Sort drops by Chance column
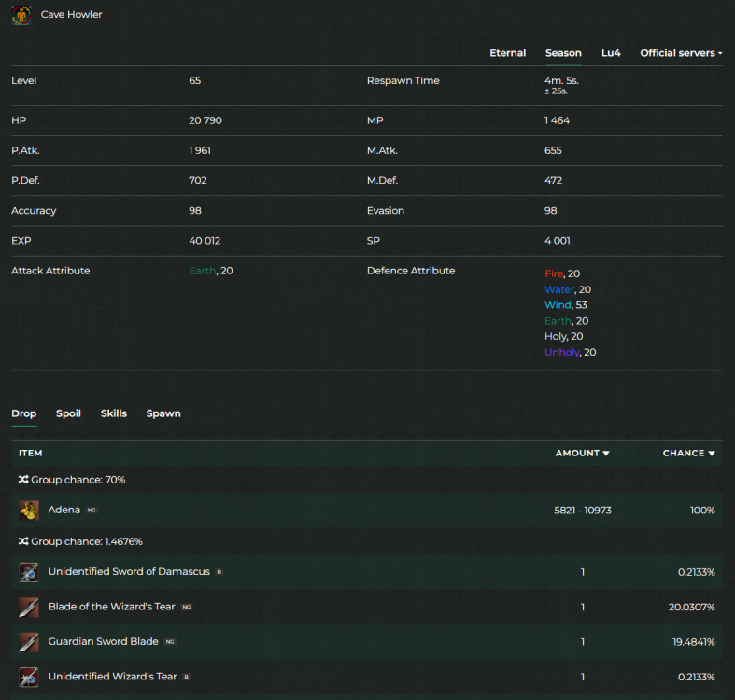The height and width of the screenshot is (700, 735). (x=688, y=454)
